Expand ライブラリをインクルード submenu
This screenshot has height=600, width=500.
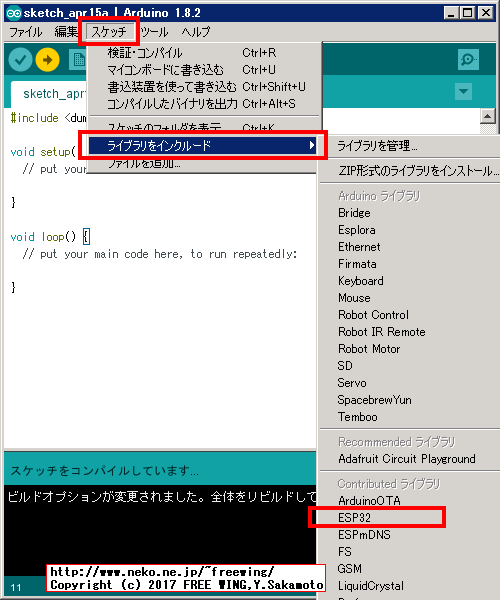[x=202, y=146]
